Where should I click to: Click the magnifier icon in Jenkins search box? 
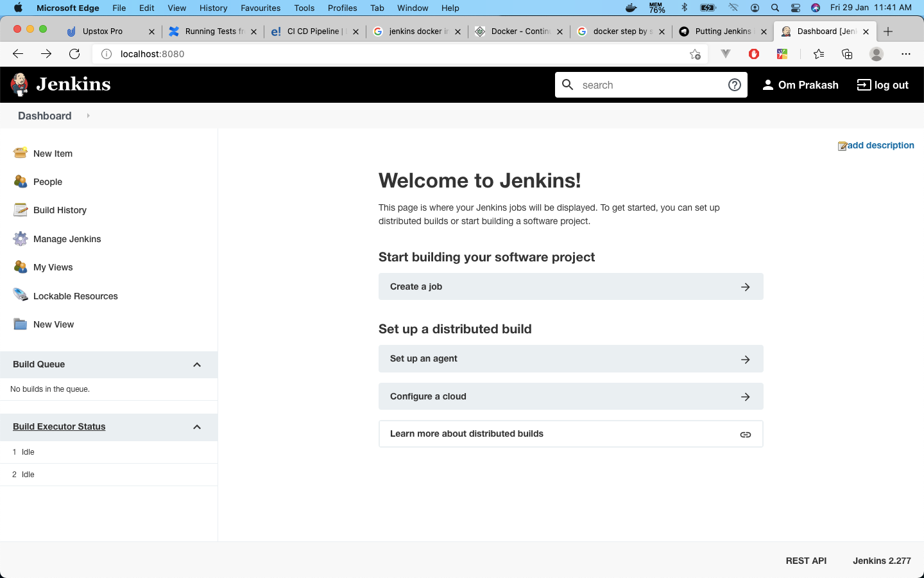568,84
